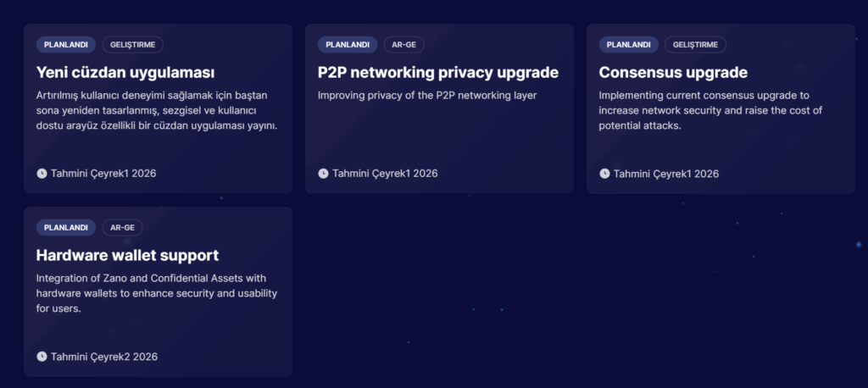The height and width of the screenshot is (388, 868).
Task: Click PLANLANDI badge on Yeni cüzdan uygulaması card
Action: click(x=66, y=45)
